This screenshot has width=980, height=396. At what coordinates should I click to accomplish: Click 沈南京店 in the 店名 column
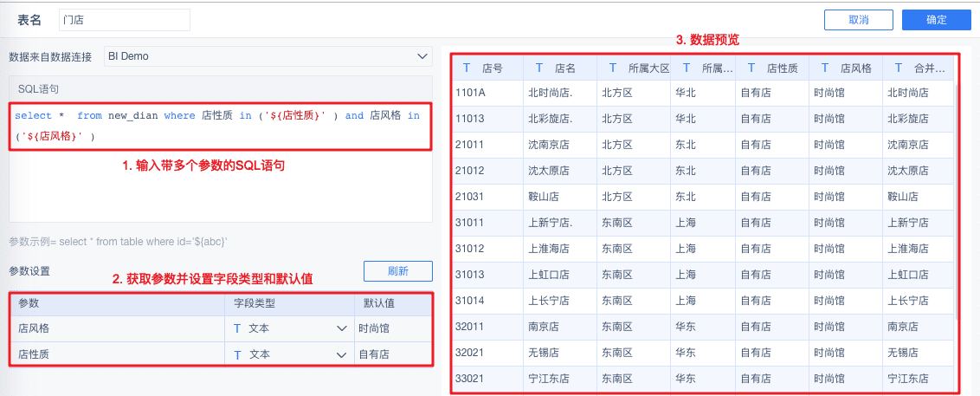[560, 145]
